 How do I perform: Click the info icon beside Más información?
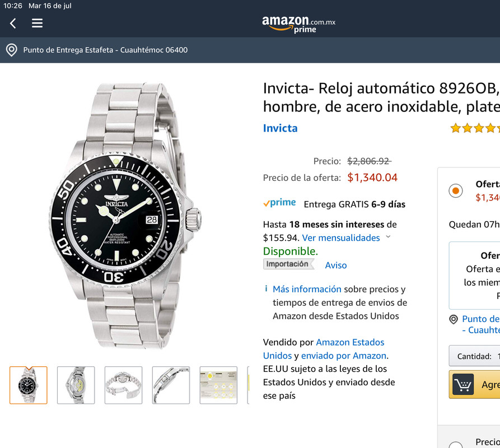click(266, 288)
